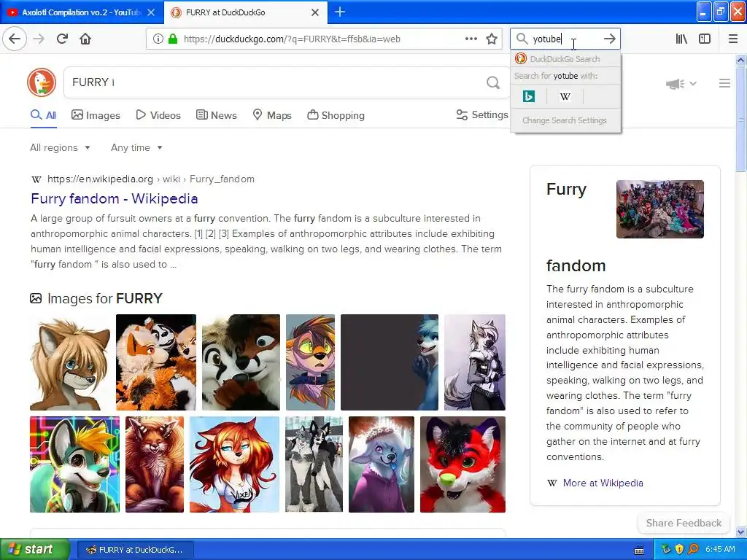
Task: Search yotube with Bing engine icon
Action: click(x=528, y=97)
